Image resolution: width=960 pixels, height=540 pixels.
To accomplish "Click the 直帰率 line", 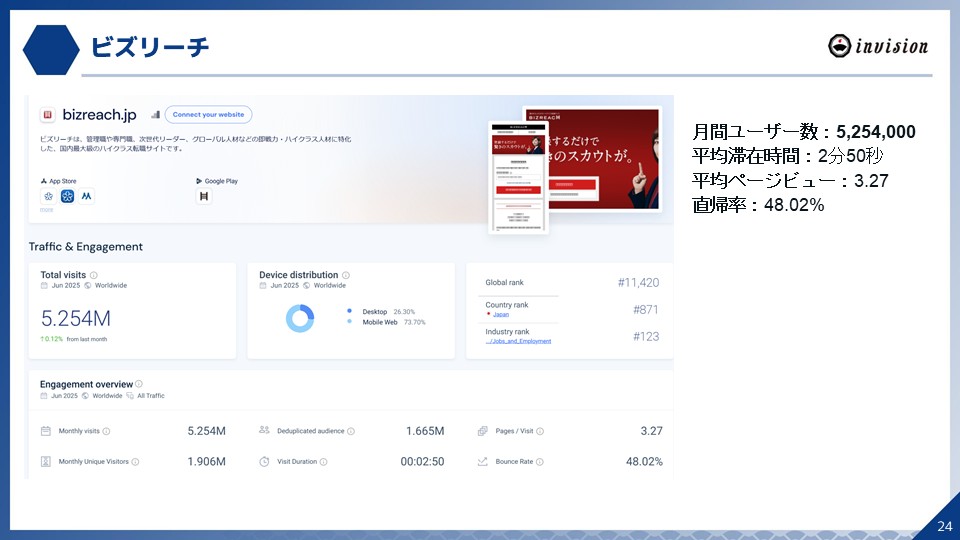I will coord(758,204).
